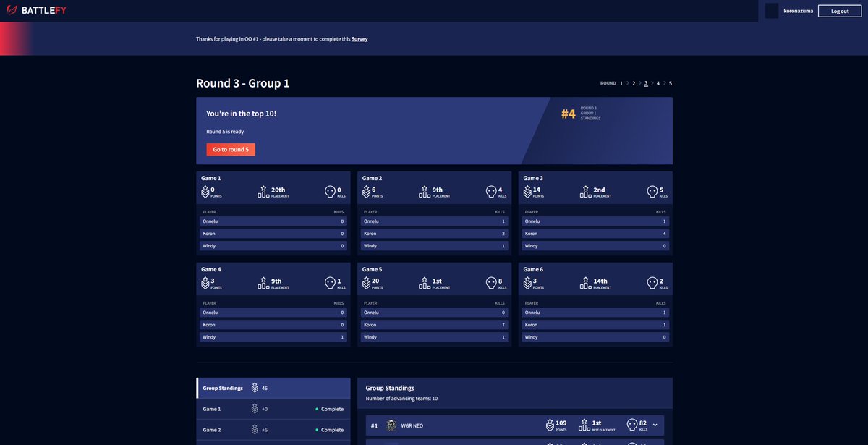Click the Log out button
The height and width of the screenshot is (445, 868).
coord(840,11)
